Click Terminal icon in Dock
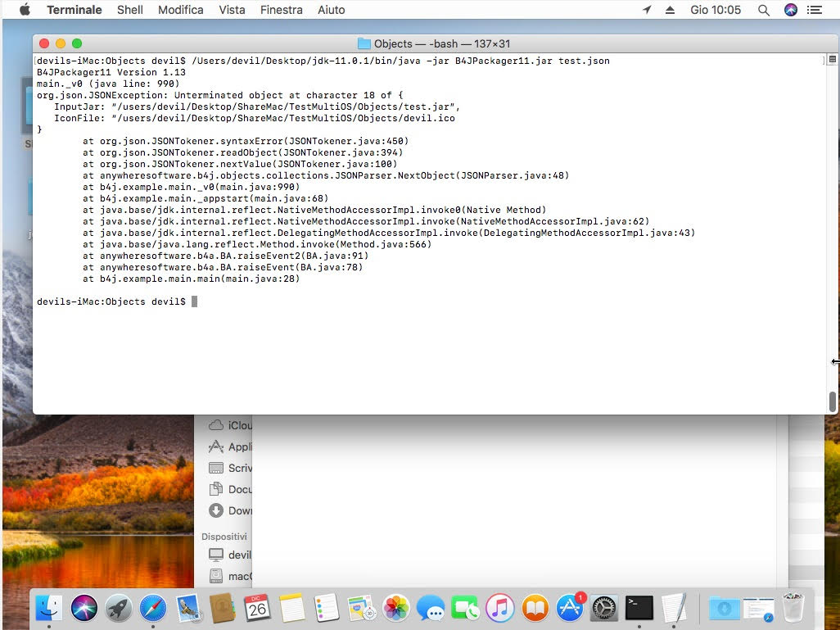This screenshot has height=630, width=840. (639, 608)
